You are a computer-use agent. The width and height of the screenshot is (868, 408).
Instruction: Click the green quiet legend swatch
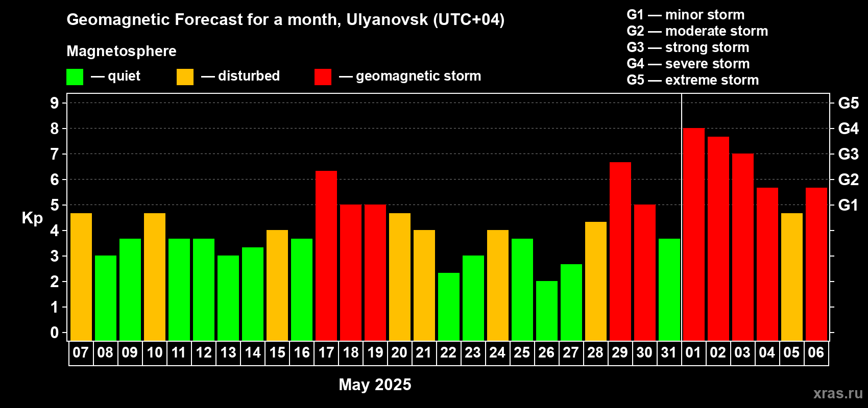(75, 77)
